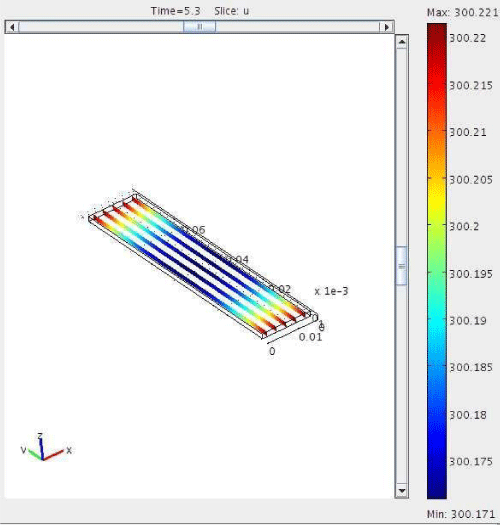Click the vertical scrollbar track above the thumb

(402, 147)
